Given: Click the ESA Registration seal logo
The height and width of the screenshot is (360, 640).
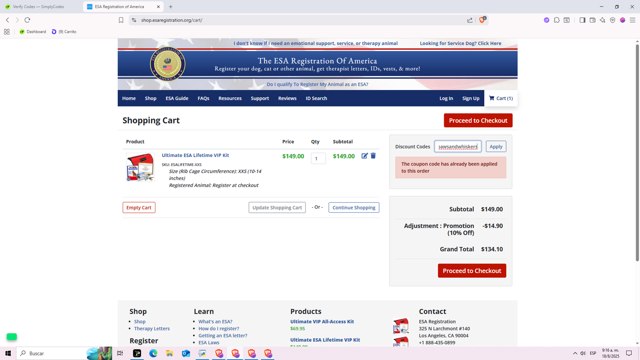Looking at the screenshot, I should [167, 64].
